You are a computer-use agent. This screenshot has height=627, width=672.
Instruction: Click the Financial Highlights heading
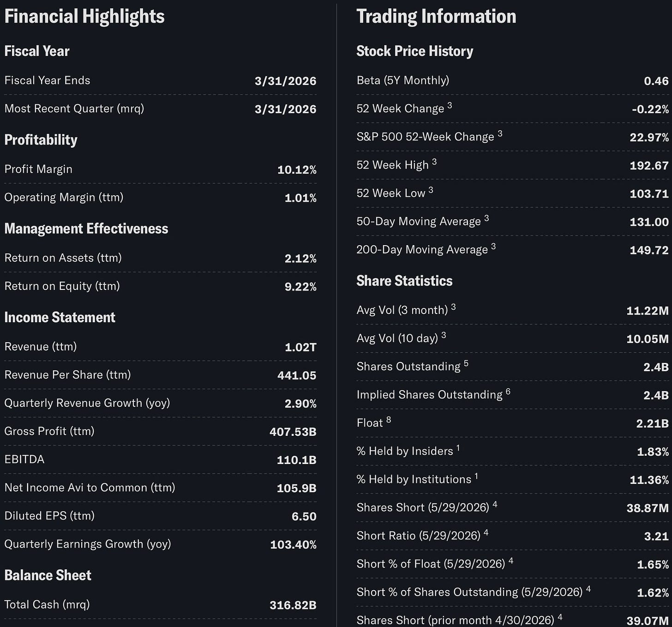coord(84,17)
